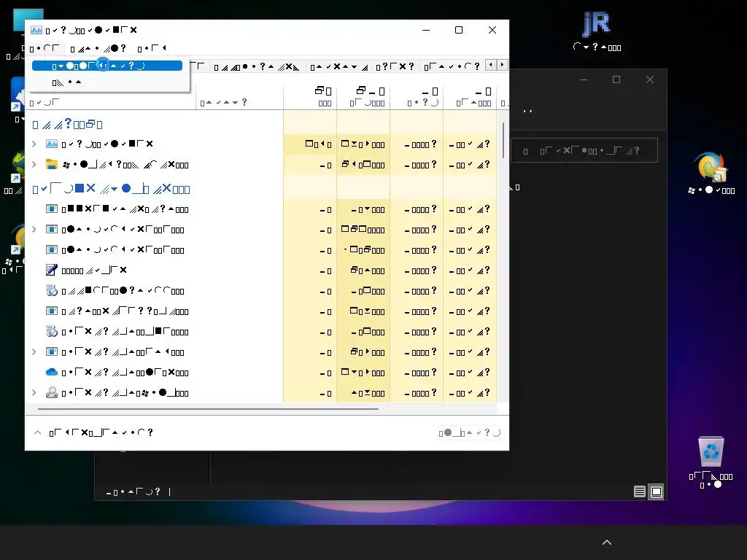Click the Windows Explorer yellow folder icon
This screenshot has height=560, width=747.
point(52,165)
